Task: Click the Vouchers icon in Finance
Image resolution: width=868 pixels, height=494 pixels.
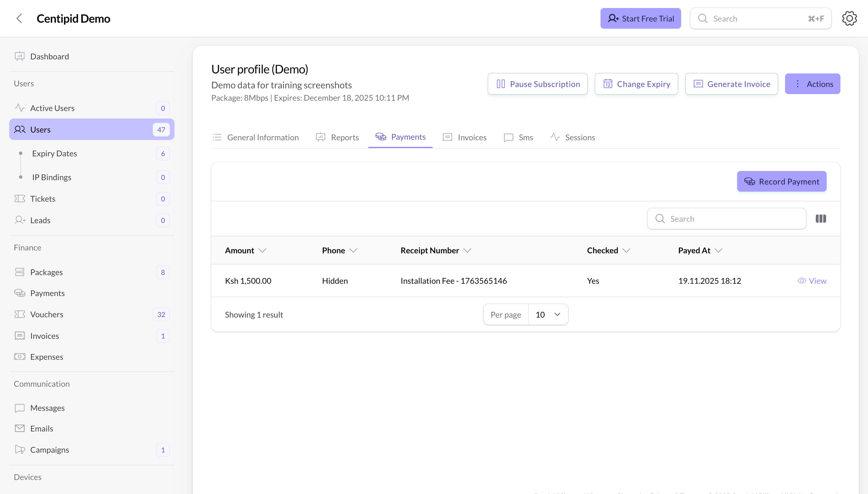Action: (20, 314)
